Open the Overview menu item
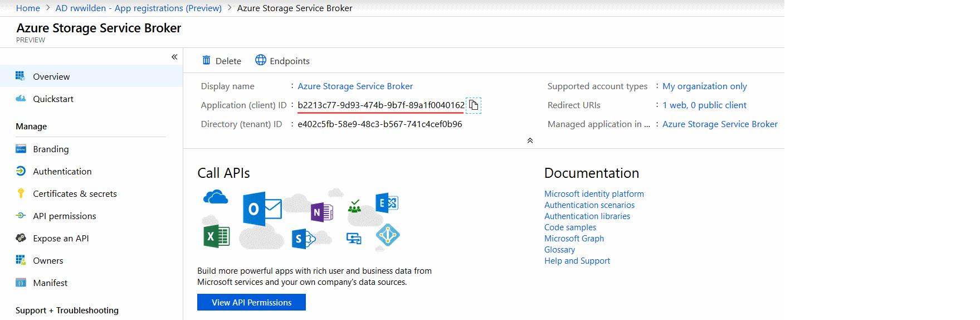This screenshot has height=320, width=980. [x=91, y=76]
